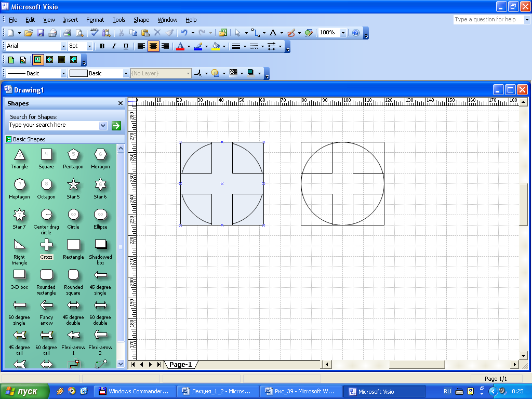Viewport: 532px width, 399px height.
Task: Click the Fill Color bucket swatch
Action: [x=216, y=46]
